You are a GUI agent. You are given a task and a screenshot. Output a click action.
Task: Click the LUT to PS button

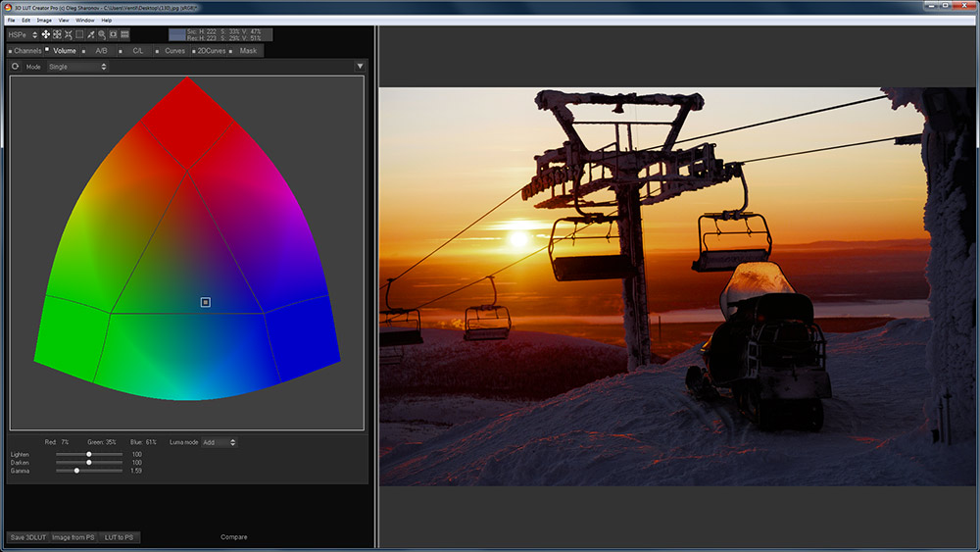click(x=119, y=537)
